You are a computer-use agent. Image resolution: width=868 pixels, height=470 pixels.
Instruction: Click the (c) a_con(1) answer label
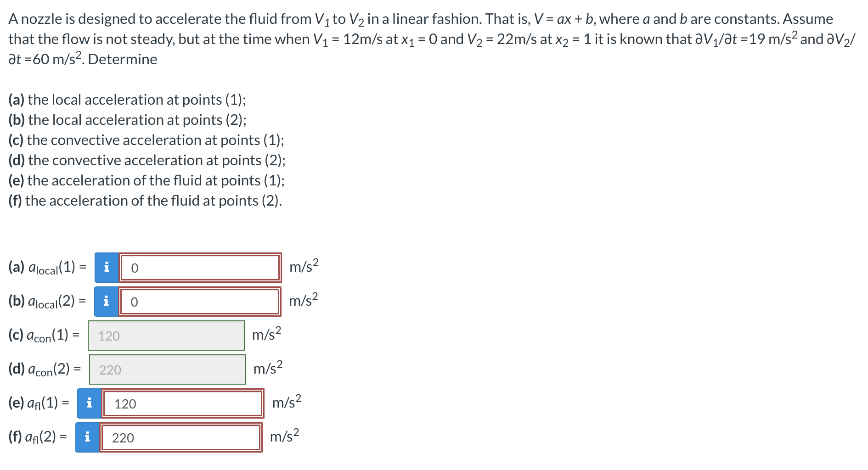click(x=44, y=336)
